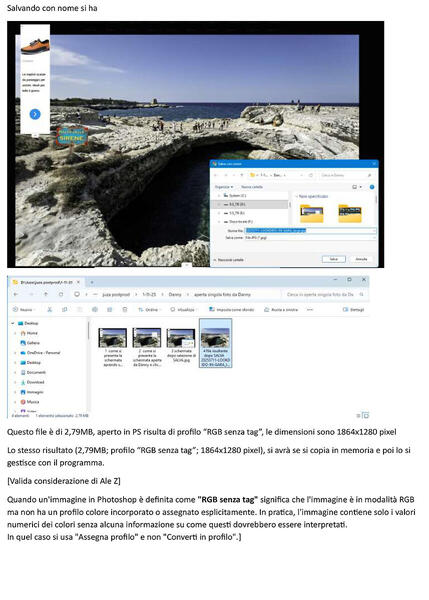Click the Explorer refresh icon

coord(61,294)
